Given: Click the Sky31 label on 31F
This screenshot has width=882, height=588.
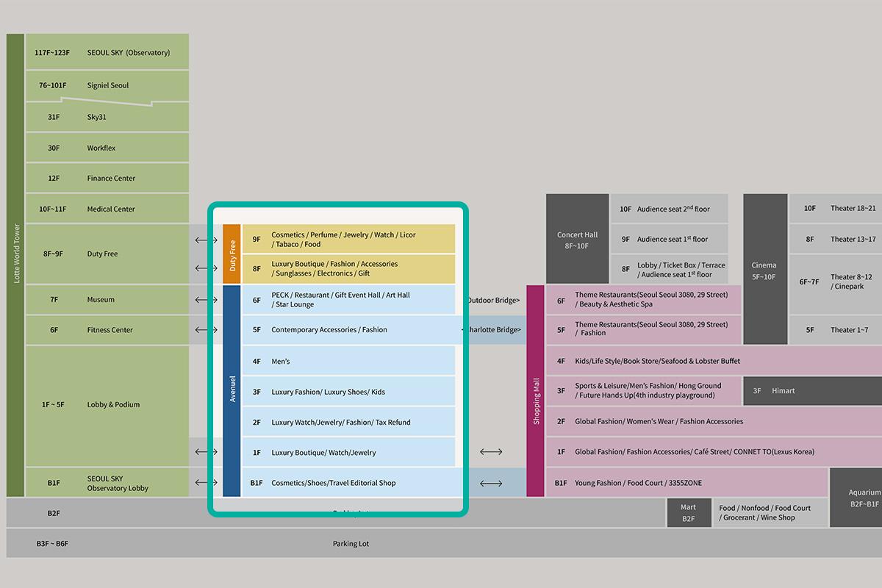Looking at the screenshot, I should point(97,117).
